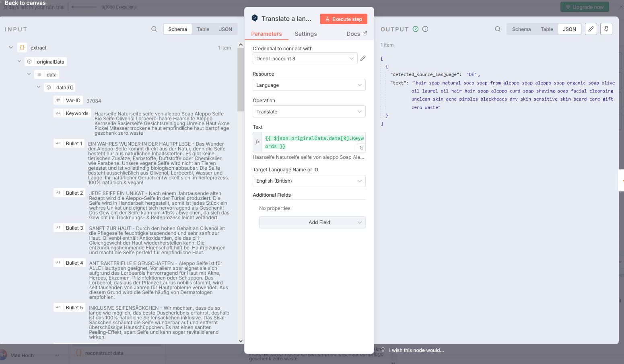624x364 pixels.
Task: Search the output panel data
Action: click(x=498, y=29)
